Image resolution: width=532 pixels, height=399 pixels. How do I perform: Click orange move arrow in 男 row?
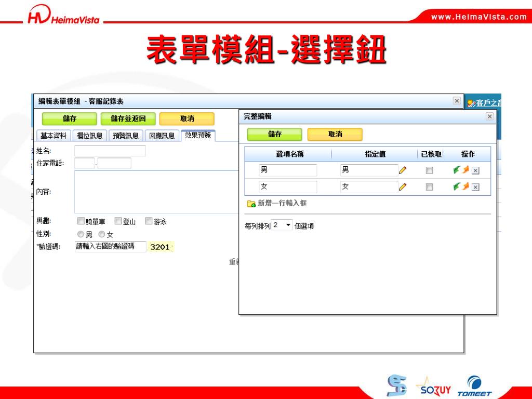pos(466,169)
